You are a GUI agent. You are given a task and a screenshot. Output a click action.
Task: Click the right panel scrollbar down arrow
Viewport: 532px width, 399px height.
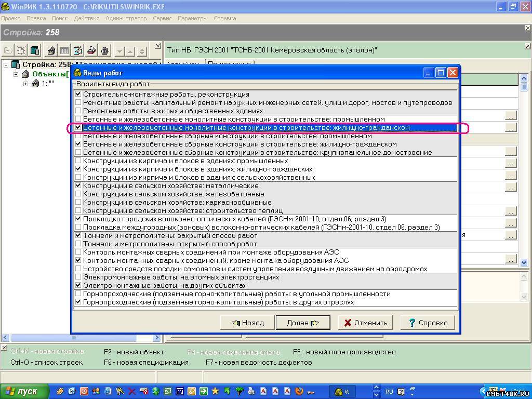[524, 262]
